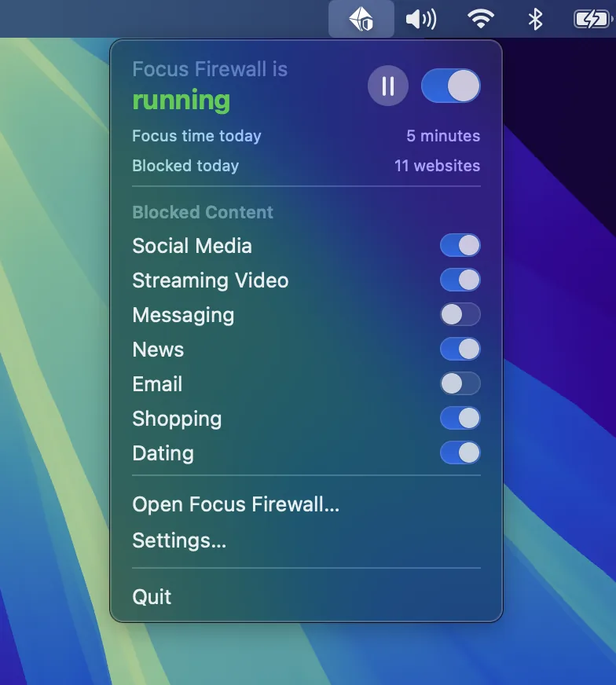Click the "Blocked Content" section heading
The image size is (616, 685).
203,212
